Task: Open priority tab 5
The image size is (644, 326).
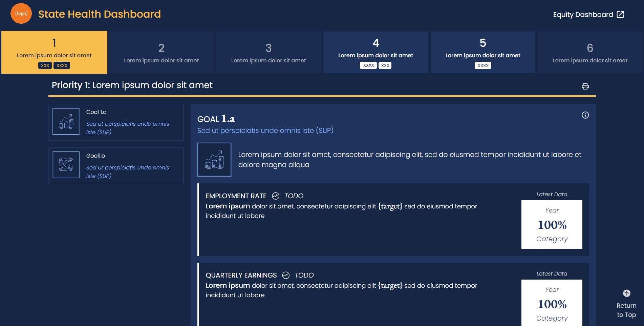Action: point(483,53)
